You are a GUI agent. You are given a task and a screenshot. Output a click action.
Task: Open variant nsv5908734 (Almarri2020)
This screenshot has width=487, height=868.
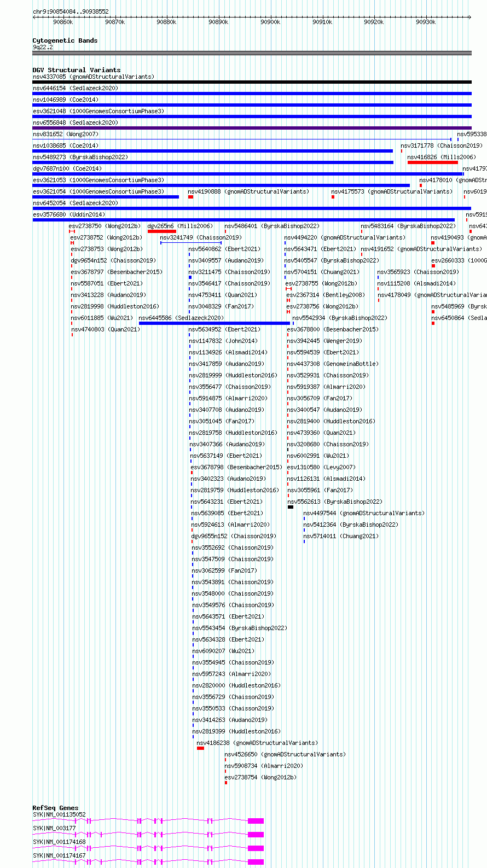click(264, 766)
